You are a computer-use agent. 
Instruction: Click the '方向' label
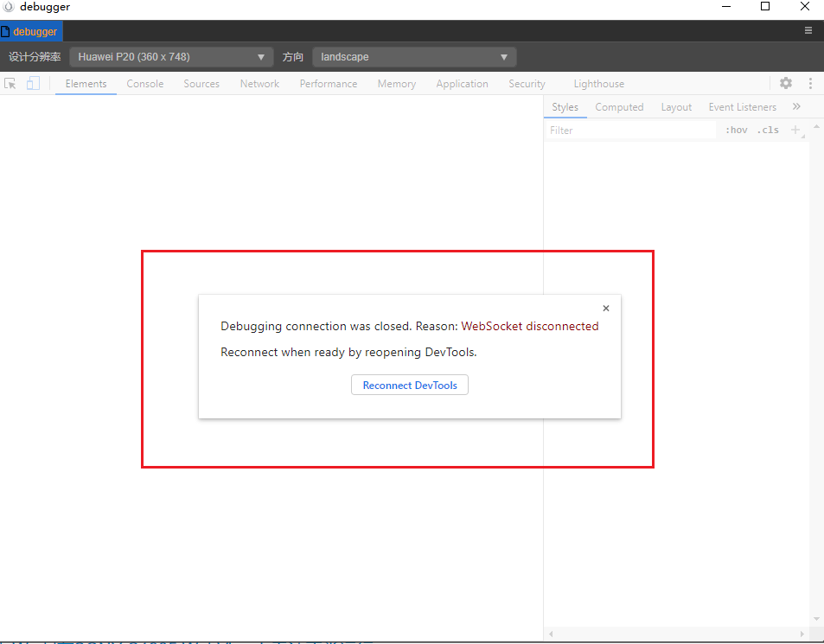pos(293,57)
